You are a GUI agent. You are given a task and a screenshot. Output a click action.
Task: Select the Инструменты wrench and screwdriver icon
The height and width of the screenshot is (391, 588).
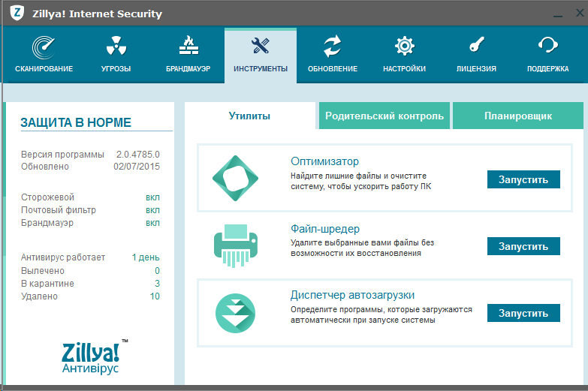[261, 46]
